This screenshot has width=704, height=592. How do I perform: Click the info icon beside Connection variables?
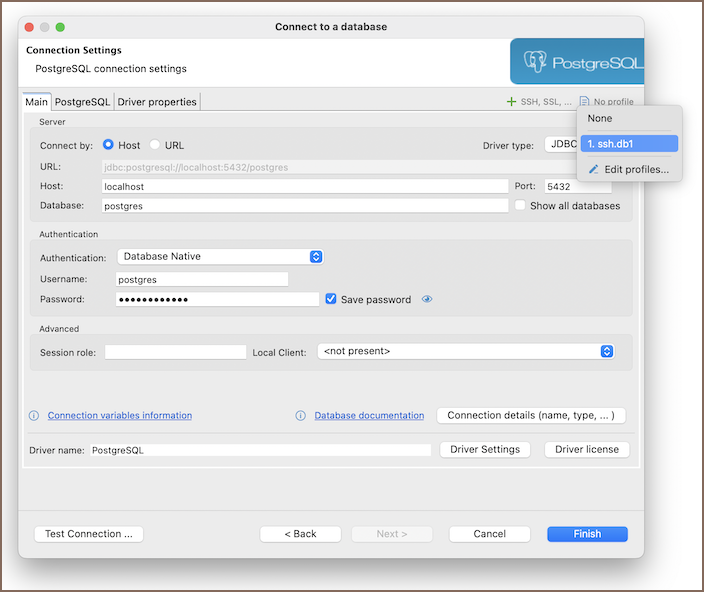(33, 416)
